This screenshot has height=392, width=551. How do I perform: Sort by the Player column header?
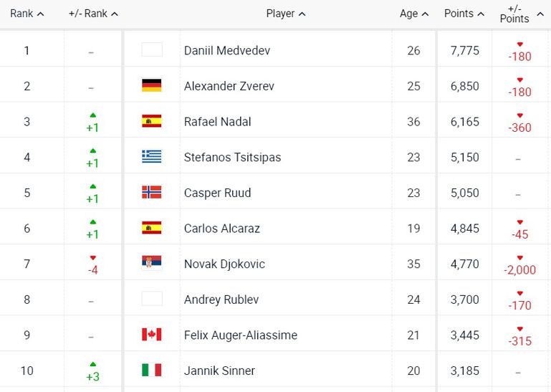(x=286, y=14)
